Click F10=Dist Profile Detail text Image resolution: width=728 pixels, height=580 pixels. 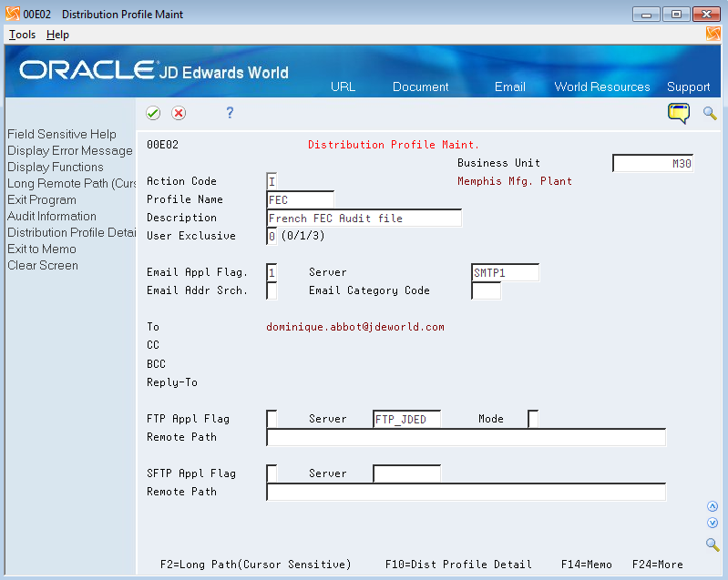pos(458,565)
